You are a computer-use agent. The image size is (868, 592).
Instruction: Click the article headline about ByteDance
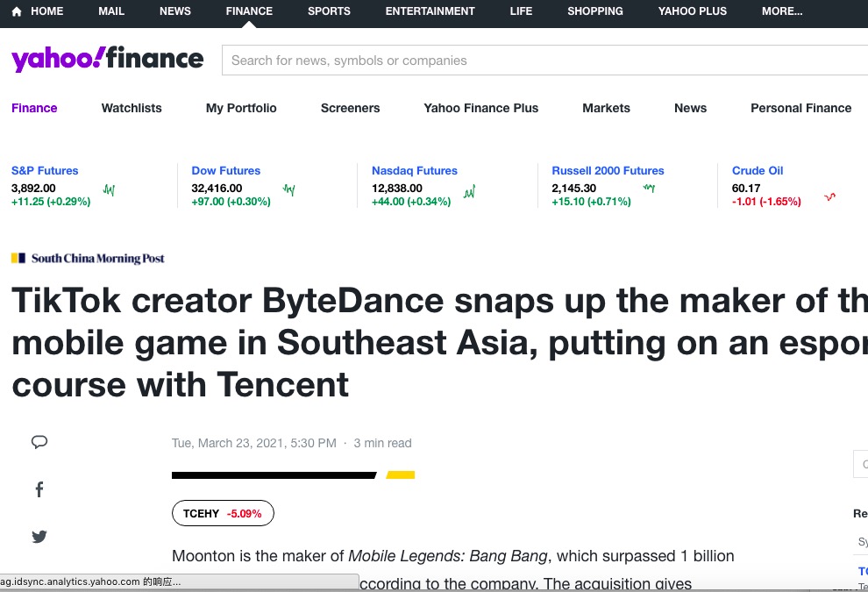click(440, 342)
